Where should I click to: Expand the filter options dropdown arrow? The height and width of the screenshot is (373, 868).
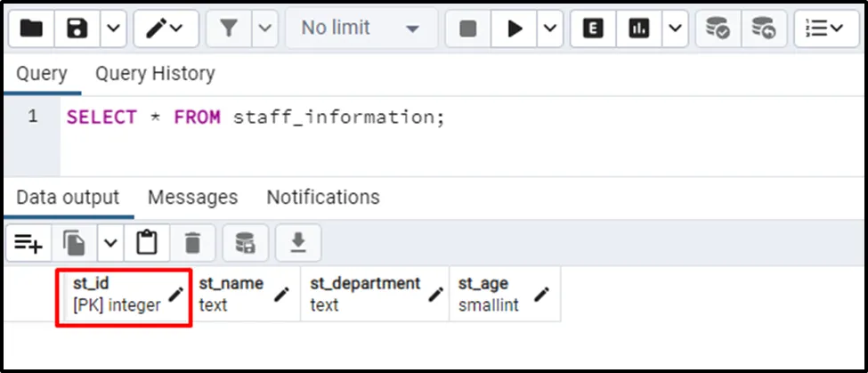click(264, 28)
